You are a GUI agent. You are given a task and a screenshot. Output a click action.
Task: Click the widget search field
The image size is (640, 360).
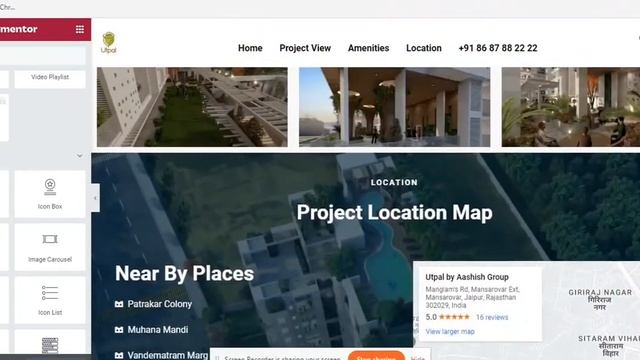pyautogui.click(x=43, y=56)
